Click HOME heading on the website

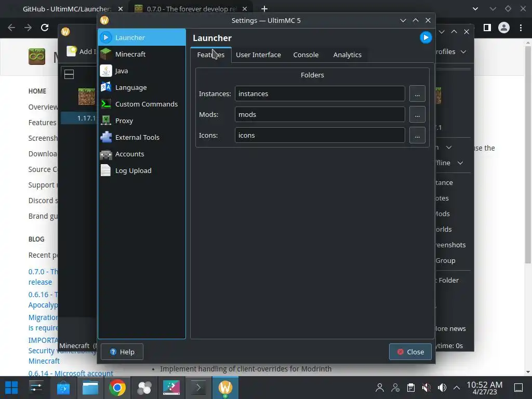click(37, 91)
